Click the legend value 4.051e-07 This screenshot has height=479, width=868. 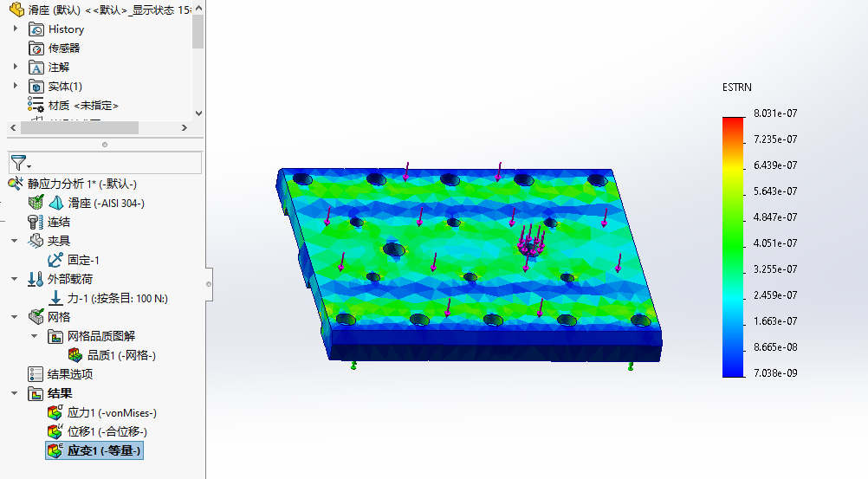click(x=775, y=243)
